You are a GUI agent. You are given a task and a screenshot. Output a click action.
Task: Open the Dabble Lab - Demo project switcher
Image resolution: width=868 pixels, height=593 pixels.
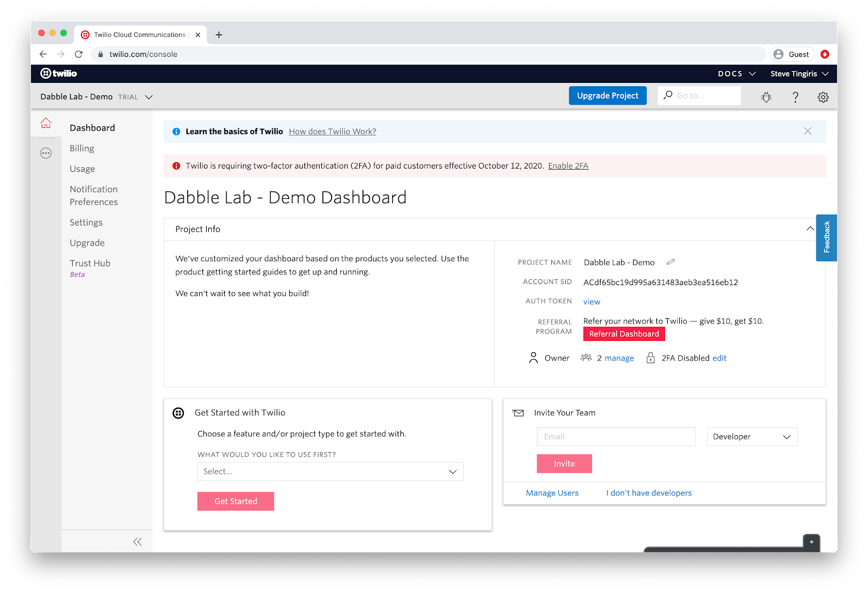tap(97, 97)
